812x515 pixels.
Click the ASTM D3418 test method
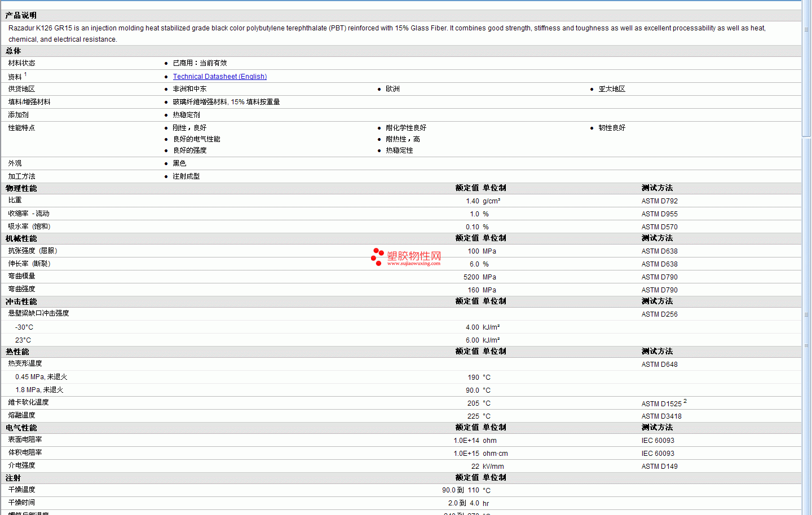tap(662, 416)
